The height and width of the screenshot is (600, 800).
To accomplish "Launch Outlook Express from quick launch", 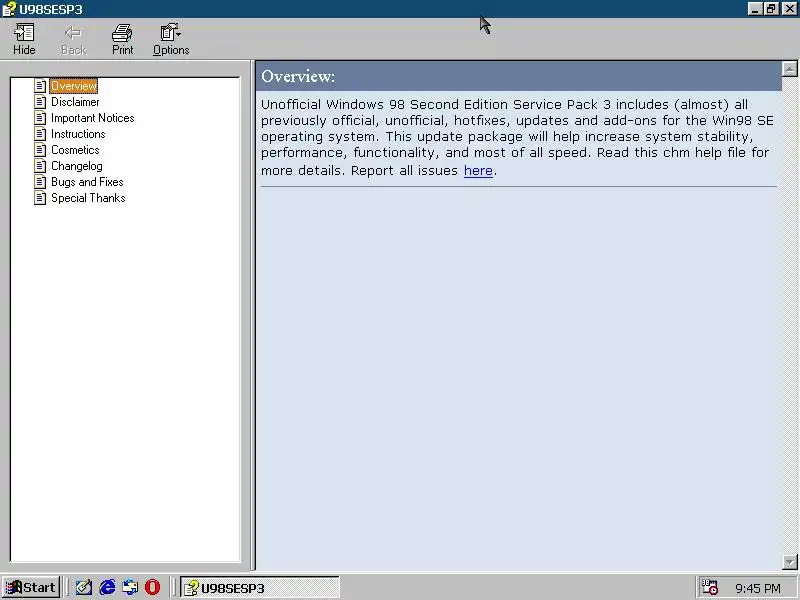I will (x=130, y=587).
